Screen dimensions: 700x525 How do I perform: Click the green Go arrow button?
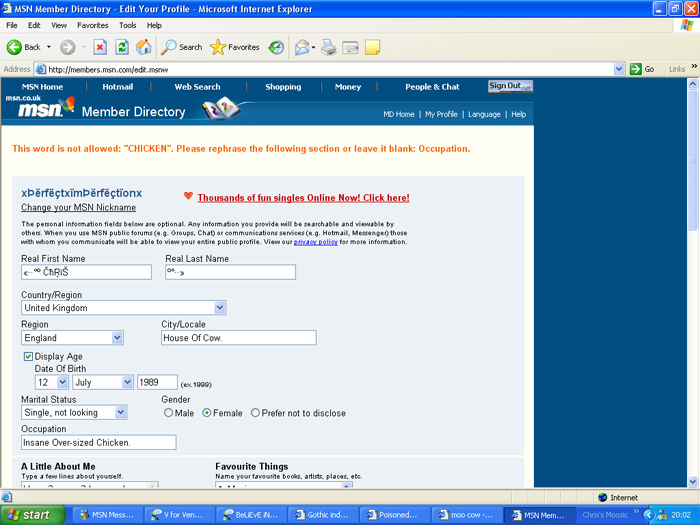point(635,69)
